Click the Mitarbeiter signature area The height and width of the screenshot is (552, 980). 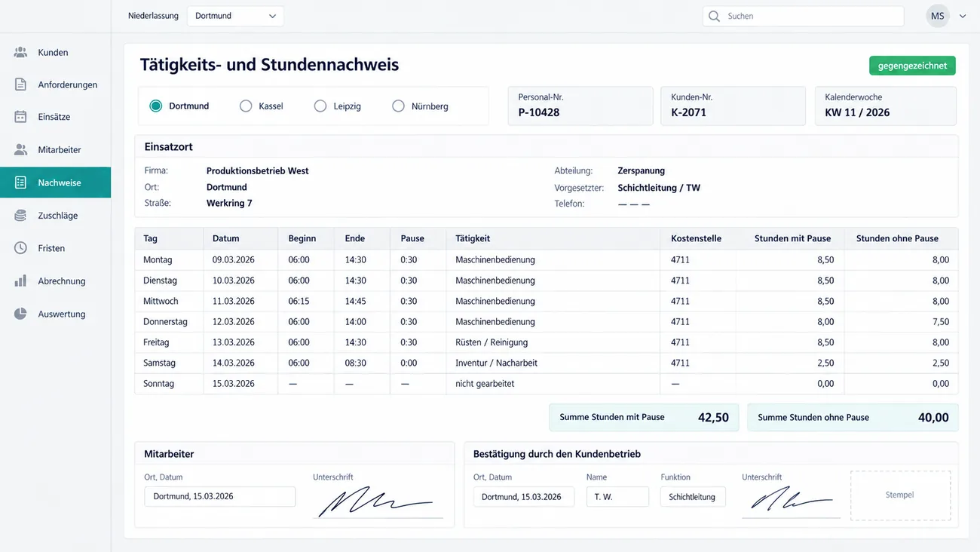378,501
